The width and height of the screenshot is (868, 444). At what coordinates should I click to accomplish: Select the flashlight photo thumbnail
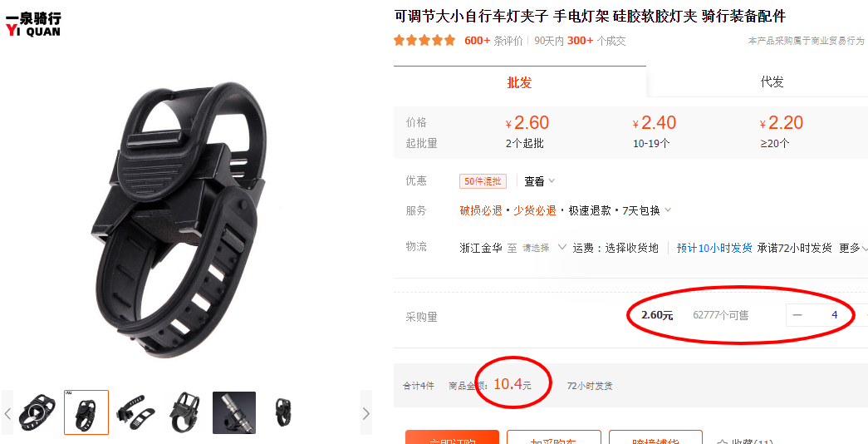(234, 413)
